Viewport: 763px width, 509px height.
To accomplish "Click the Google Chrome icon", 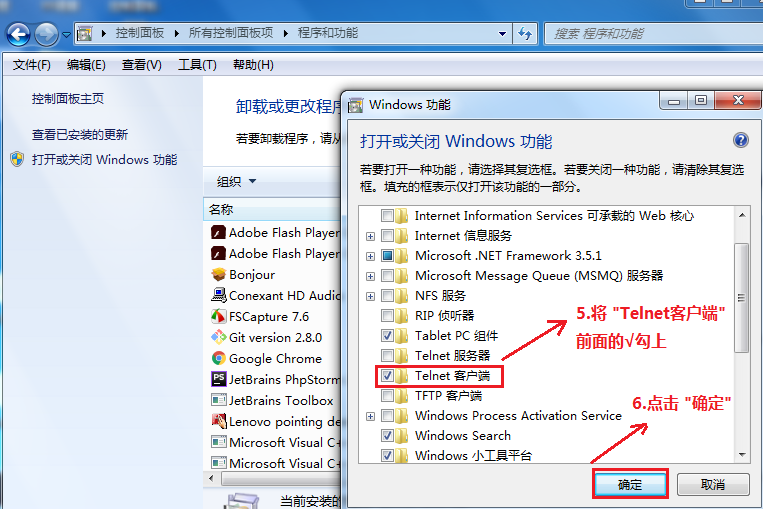I will click(218, 359).
